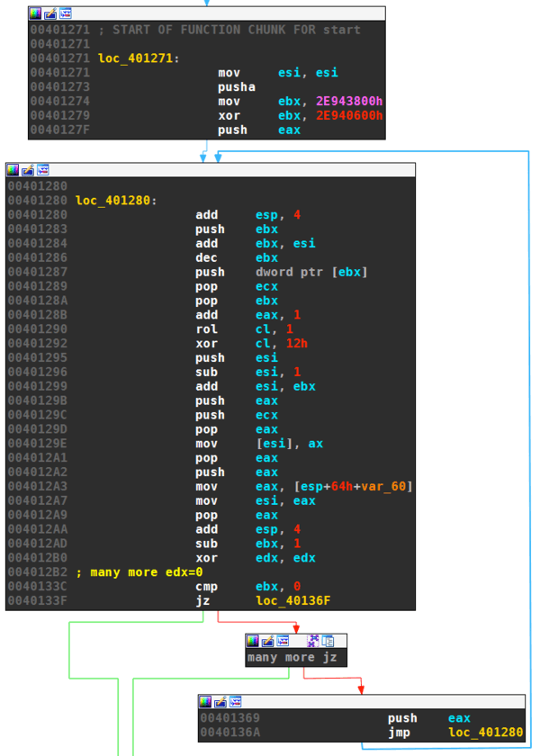Select the 'mov esi, esi' instruction
540x756 pixels.
tap(278, 73)
